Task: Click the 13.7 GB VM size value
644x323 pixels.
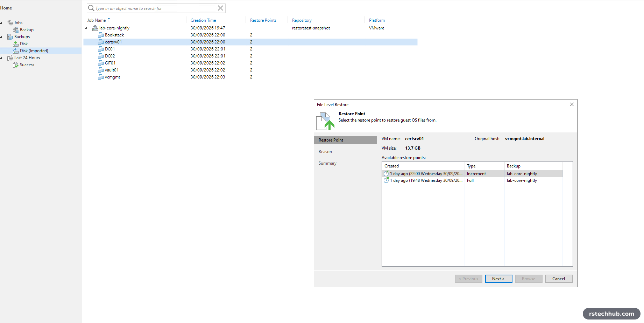Action: pos(413,148)
